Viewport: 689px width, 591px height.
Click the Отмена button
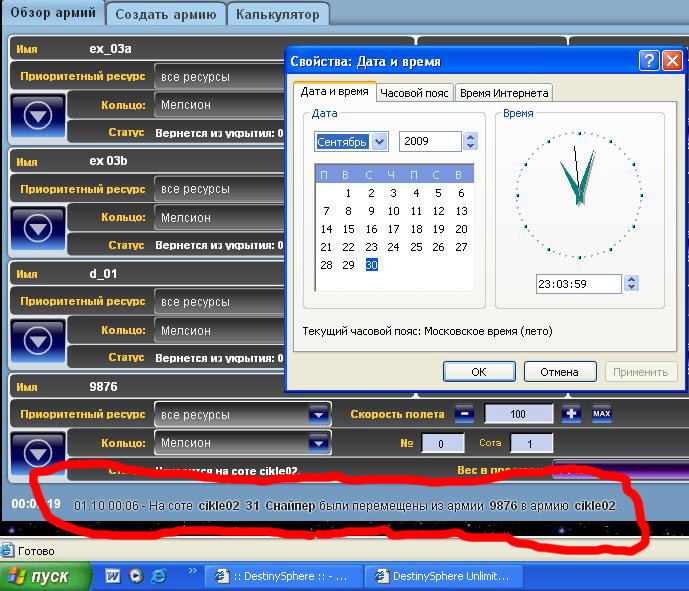[559, 372]
